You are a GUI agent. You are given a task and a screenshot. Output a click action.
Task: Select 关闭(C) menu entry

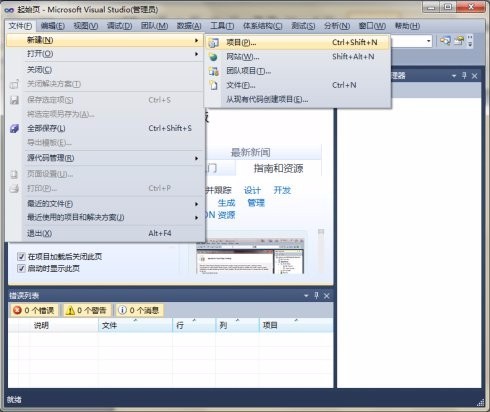click(105, 70)
